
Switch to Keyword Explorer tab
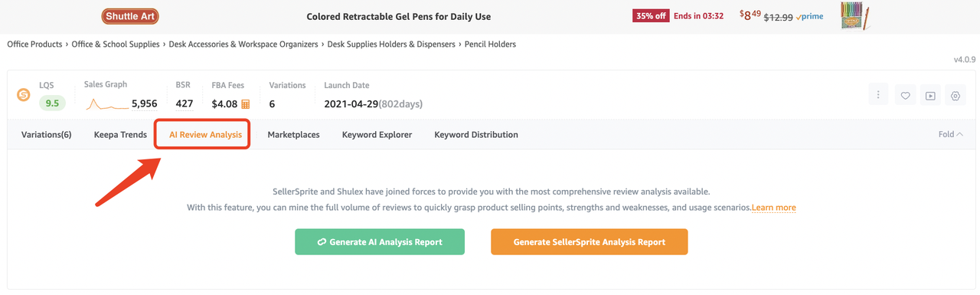pyautogui.click(x=377, y=134)
